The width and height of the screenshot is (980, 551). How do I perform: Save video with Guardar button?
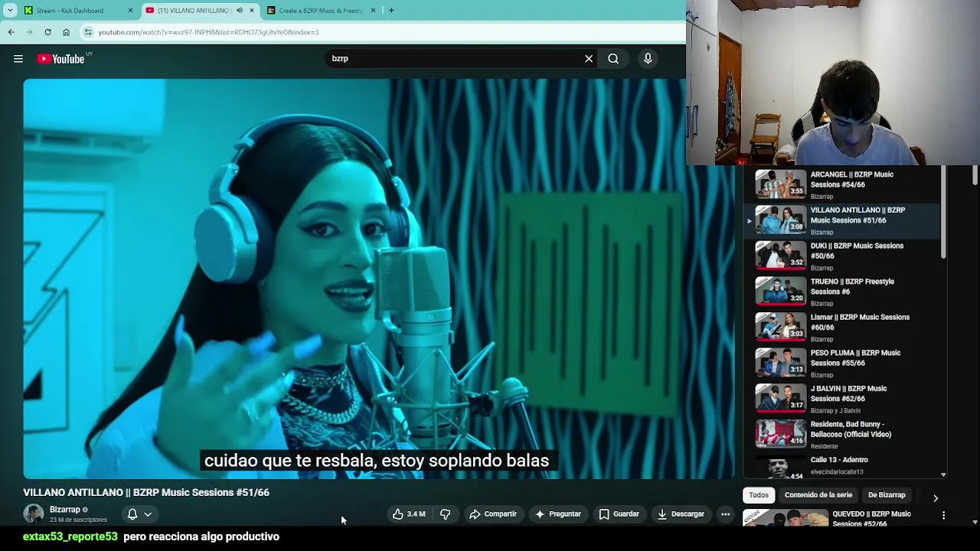619,514
